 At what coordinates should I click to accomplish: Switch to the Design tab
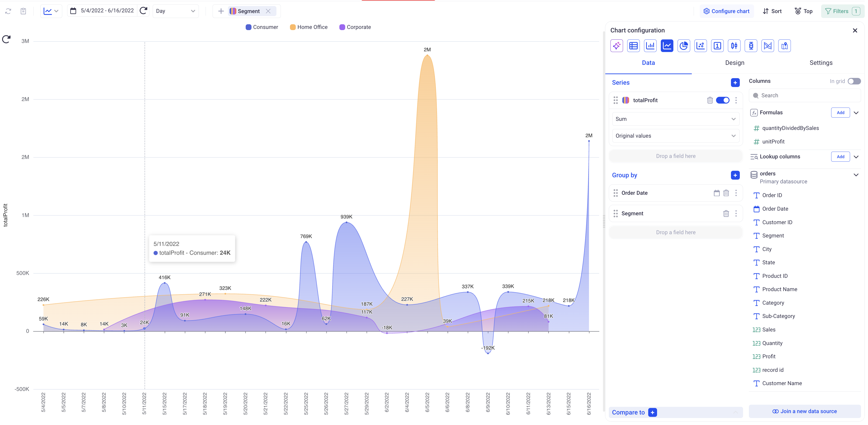tap(735, 63)
